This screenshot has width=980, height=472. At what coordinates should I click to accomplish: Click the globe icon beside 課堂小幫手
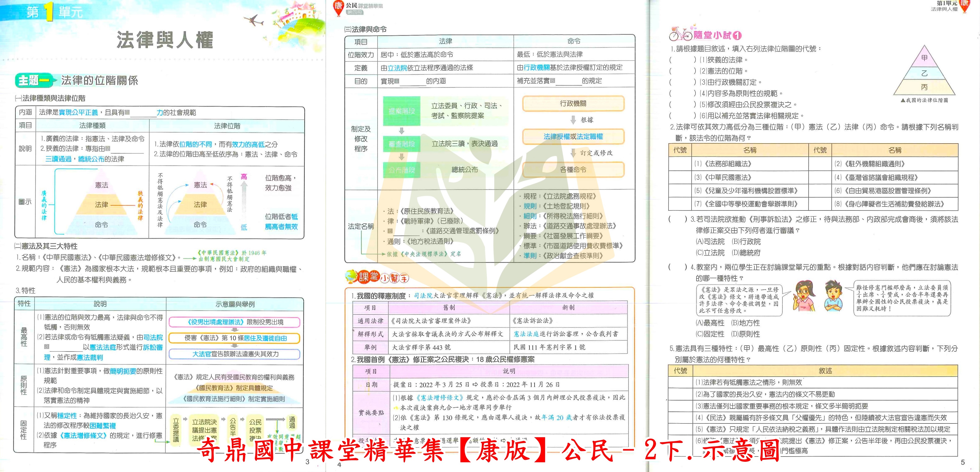(351, 277)
